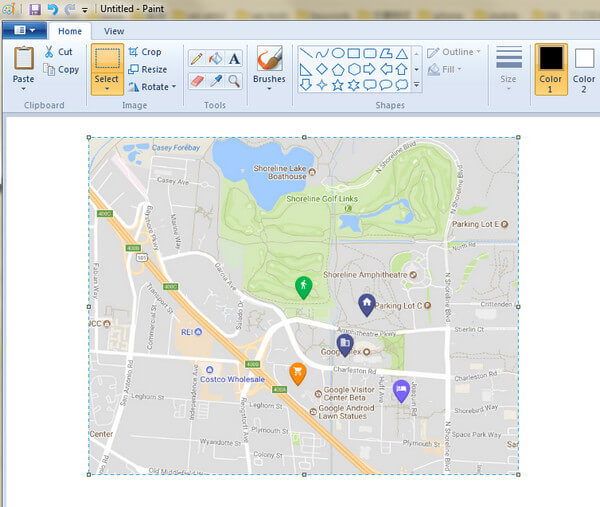
Task: Click the blue house pin on the map
Action: (367, 305)
